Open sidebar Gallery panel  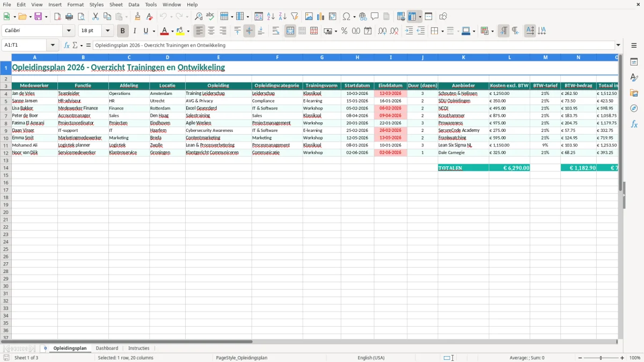[x=634, y=93]
